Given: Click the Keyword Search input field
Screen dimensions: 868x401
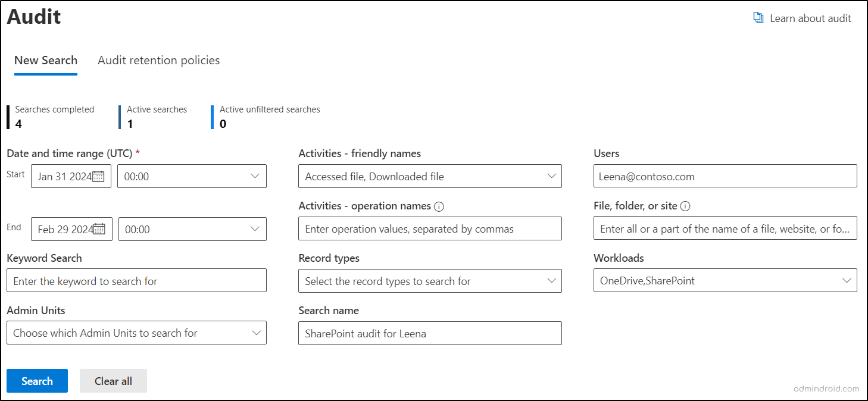Looking at the screenshot, I should pyautogui.click(x=136, y=280).
